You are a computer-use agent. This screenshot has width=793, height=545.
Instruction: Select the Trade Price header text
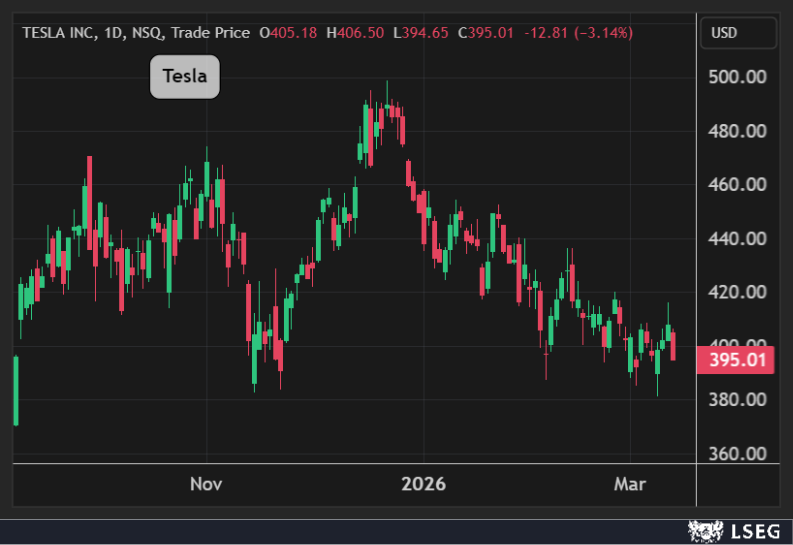(x=210, y=33)
